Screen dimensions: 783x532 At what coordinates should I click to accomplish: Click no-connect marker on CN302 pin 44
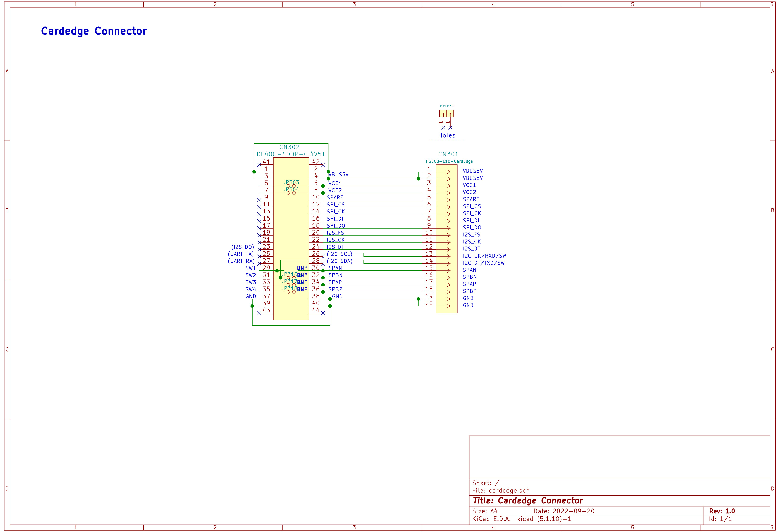pyautogui.click(x=323, y=313)
